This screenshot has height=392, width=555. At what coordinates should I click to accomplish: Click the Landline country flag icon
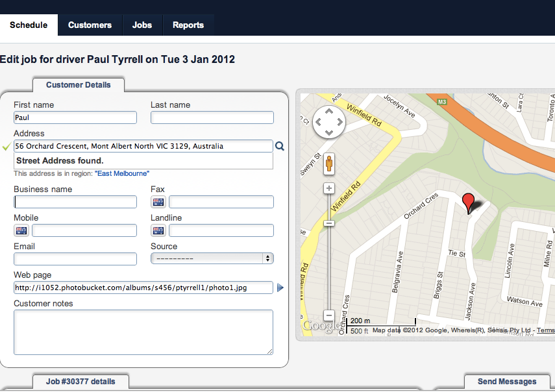(158, 230)
